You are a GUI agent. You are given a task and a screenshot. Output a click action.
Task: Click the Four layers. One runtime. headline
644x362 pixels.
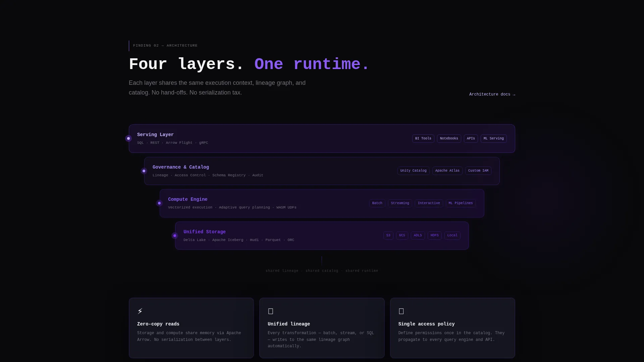click(x=249, y=64)
